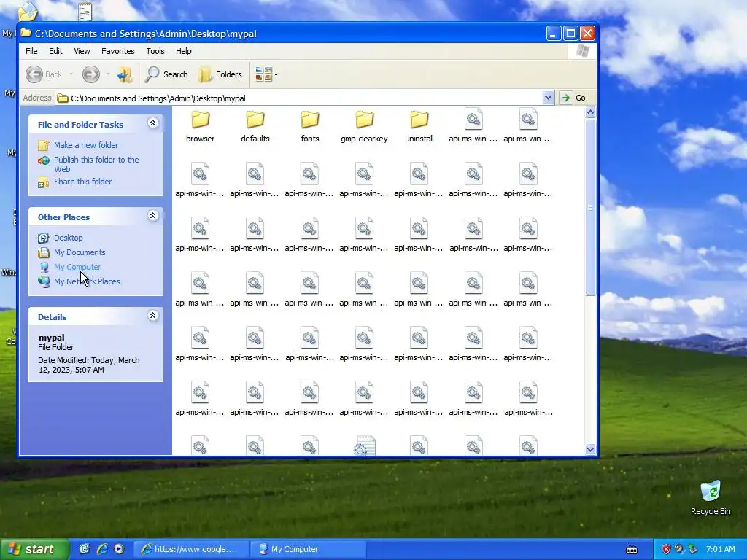Launch Windows Media Player from quick launch
The image size is (747, 560).
tap(119, 549)
